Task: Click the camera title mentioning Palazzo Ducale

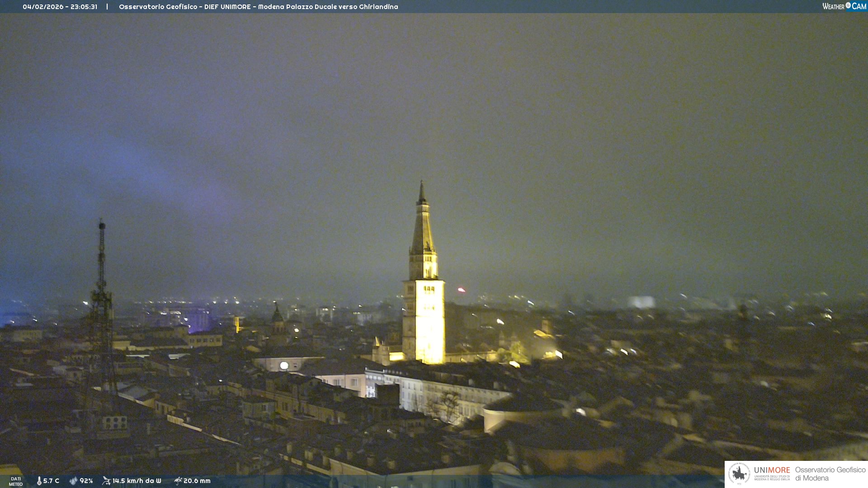Action: click(x=258, y=7)
